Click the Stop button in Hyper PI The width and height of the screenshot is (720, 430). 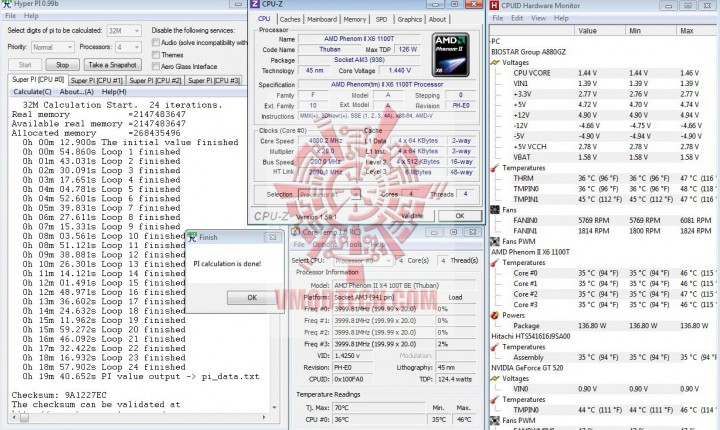[x=62, y=65]
